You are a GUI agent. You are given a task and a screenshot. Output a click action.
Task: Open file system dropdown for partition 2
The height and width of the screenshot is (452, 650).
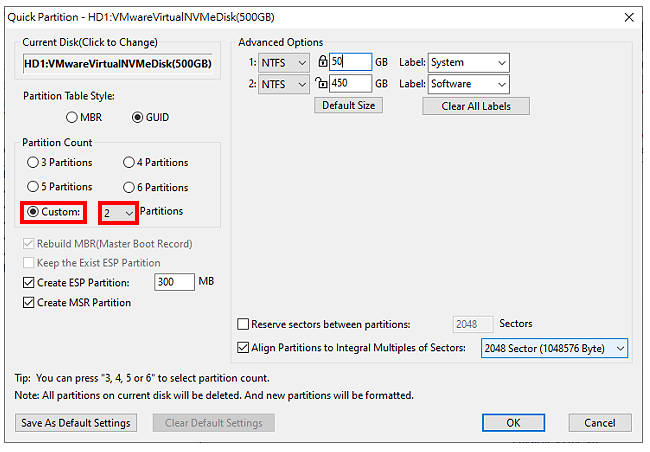click(284, 84)
